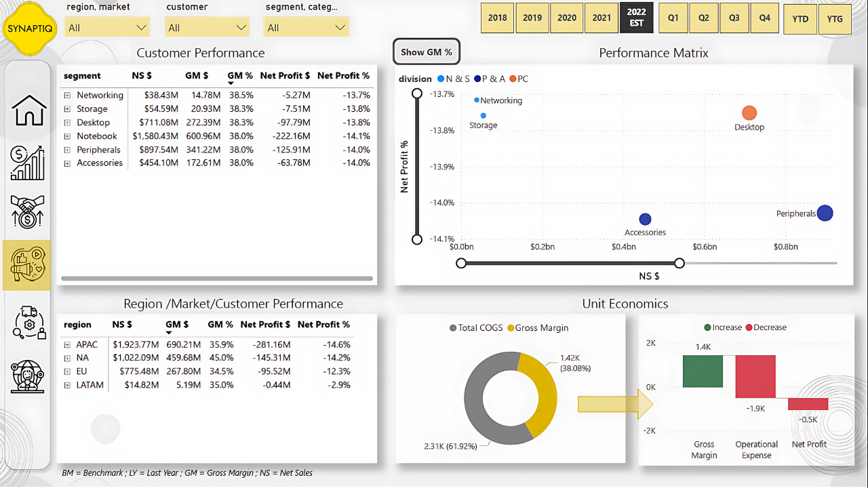Open the customer filter dropdown
The image size is (868, 488).
coord(207,28)
